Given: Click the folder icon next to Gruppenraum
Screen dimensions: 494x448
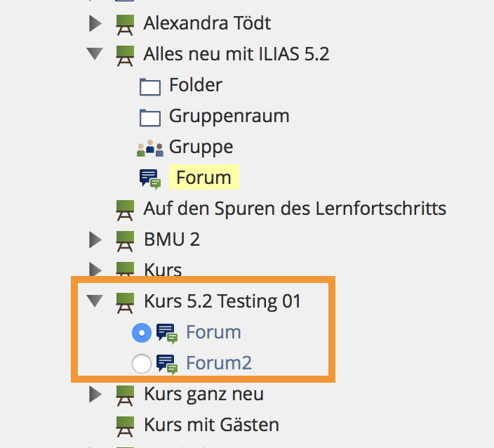Looking at the screenshot, I should pyautogui.click(x=150, y=117).
